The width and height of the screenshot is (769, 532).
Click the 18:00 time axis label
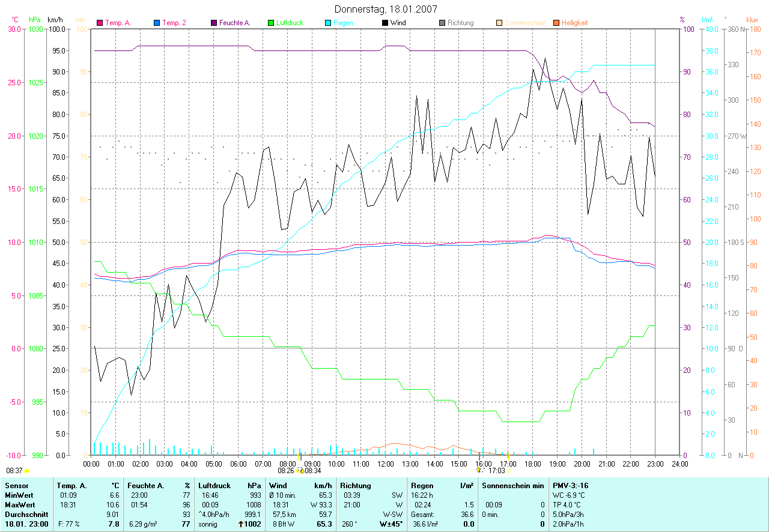click(x=532, y=464)
